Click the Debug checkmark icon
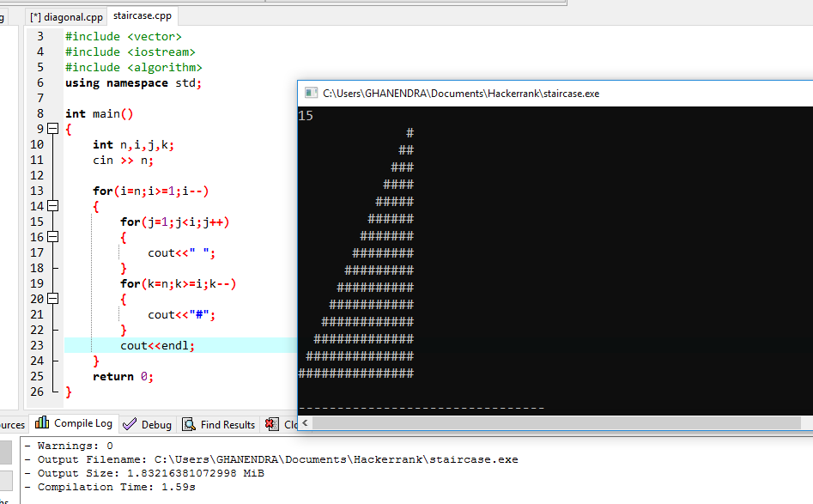Image resolution: width=813 pixels, height=504 pixels. 130,423
